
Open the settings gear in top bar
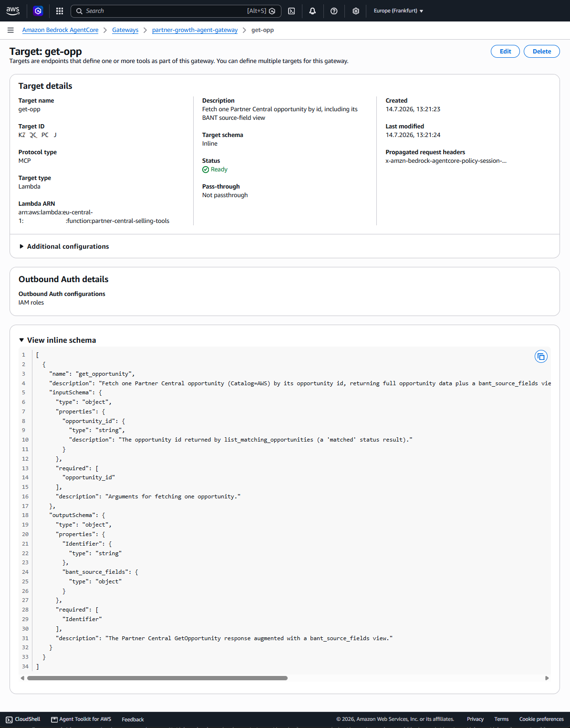(356, 11)
